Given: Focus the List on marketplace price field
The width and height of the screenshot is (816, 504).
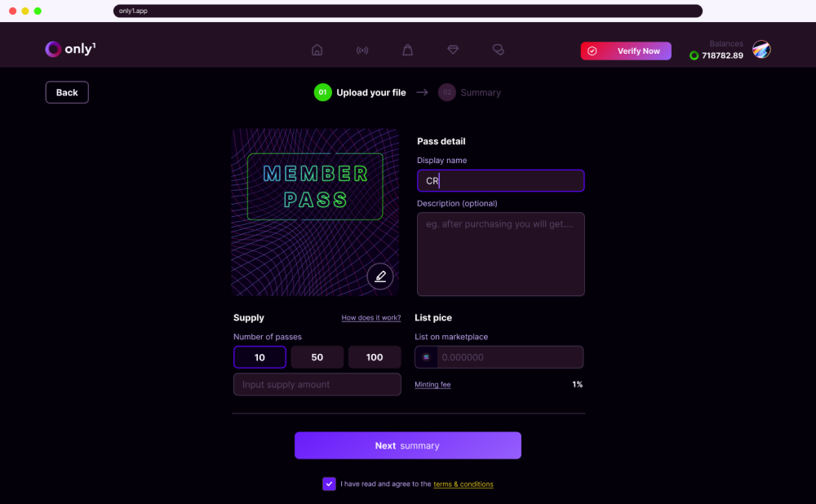Looking at the screenshot, I should tap(499, 357).
